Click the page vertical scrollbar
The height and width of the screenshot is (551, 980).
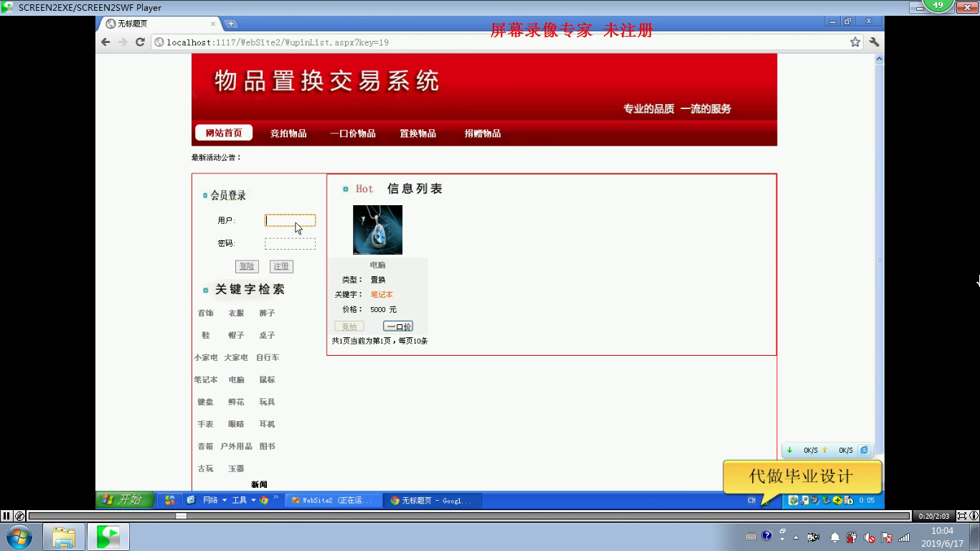click(880, 258)
